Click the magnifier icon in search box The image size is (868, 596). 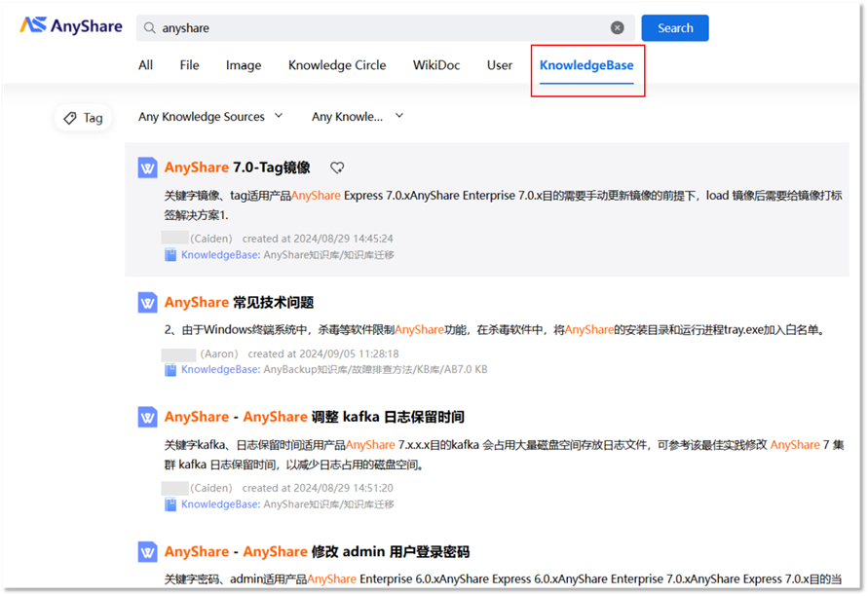tap(149, 27)
